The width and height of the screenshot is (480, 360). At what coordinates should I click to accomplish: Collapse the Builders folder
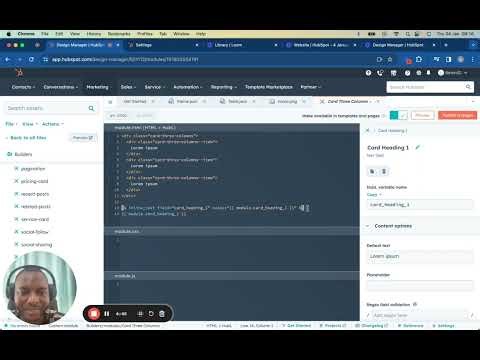[19, 154]
